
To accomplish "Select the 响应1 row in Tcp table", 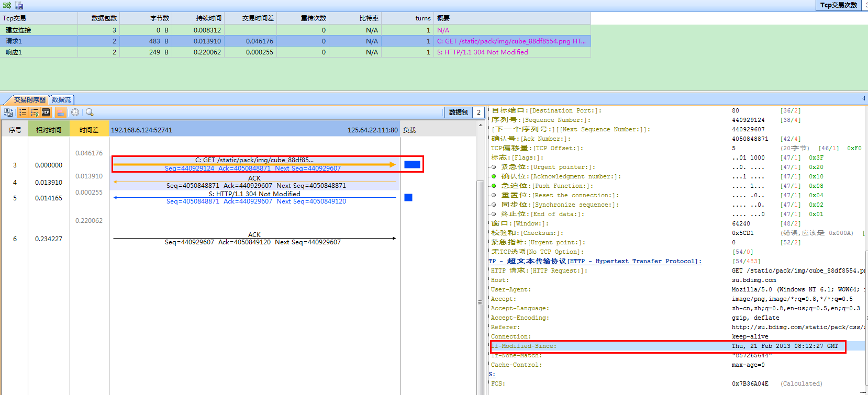I will (x=14, y=52).
